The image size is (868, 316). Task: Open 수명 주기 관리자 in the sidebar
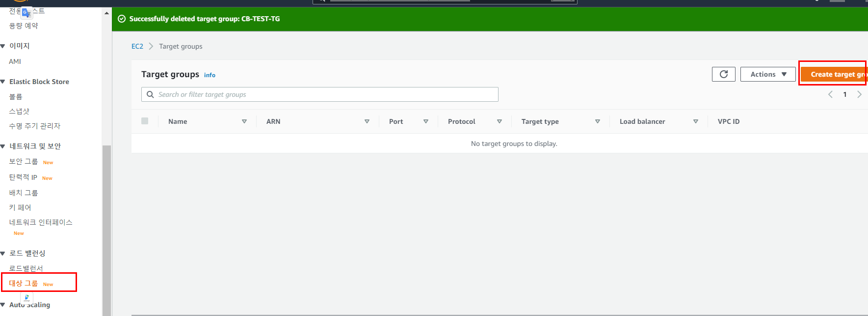pyautogui.click(x=35, y=126)
